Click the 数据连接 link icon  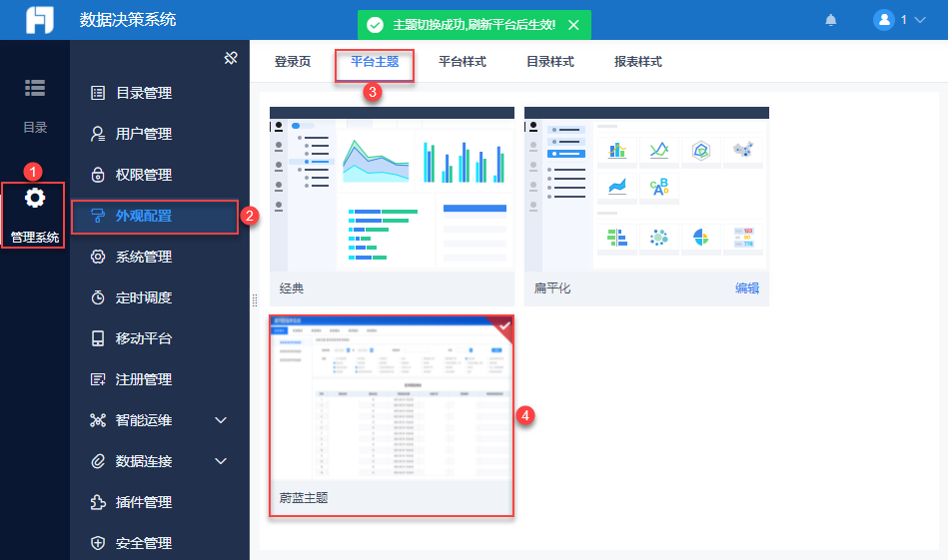[x=97, y=461]
